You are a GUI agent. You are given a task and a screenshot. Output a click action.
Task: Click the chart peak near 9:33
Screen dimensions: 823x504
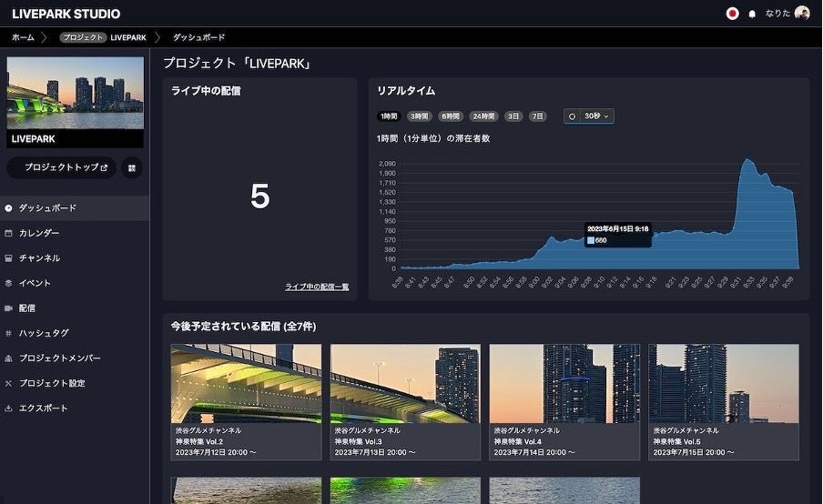[x=747, y=160]
